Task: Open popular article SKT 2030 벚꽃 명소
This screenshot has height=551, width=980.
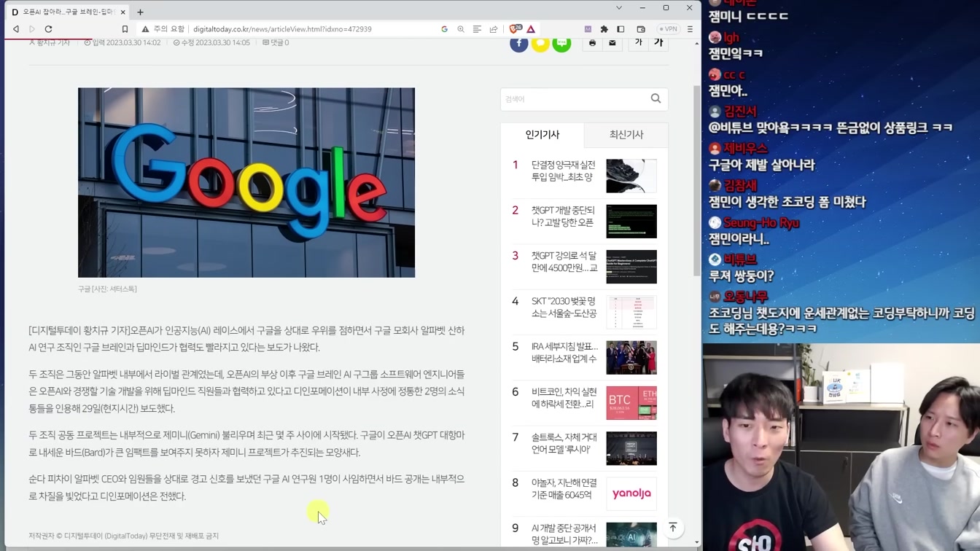Action: pyautogui.click(x=563, y=308)
